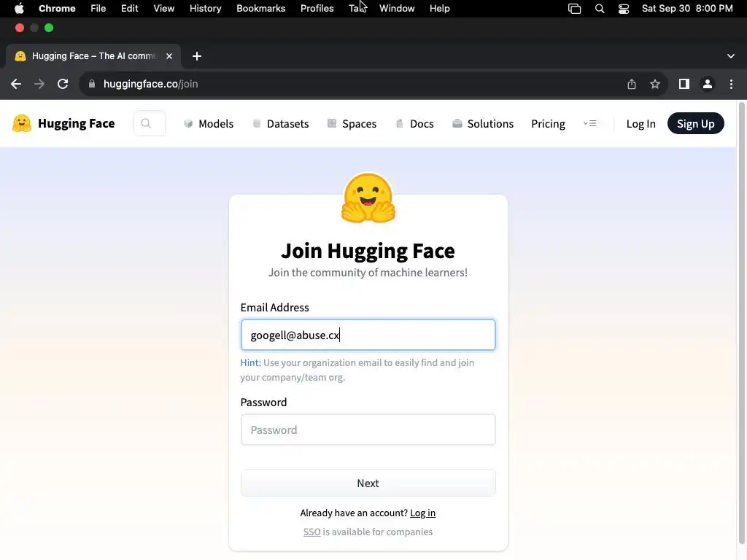This screenshot has width=747, height=560.
Task: Expand the more navigation options menu
Action: (589, 123)
